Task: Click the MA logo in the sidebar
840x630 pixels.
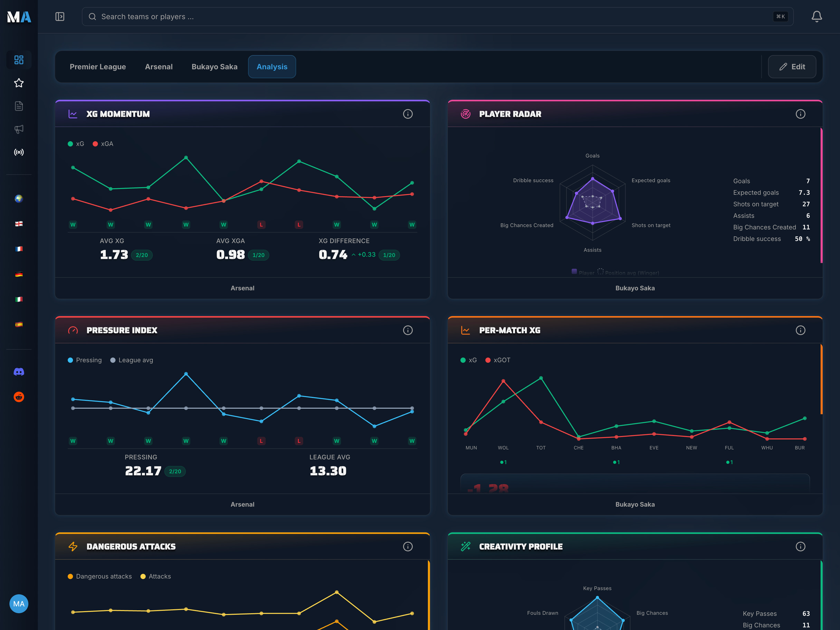Action: 19,17
